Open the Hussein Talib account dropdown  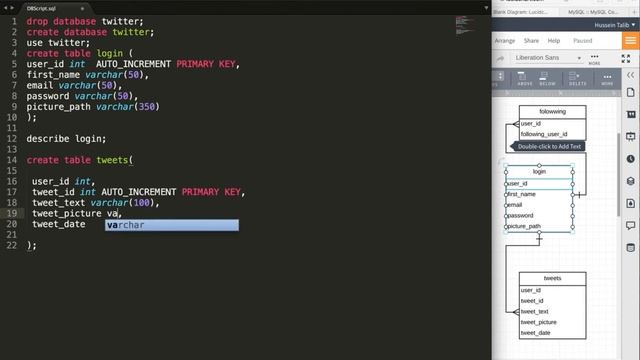point(614,25)
